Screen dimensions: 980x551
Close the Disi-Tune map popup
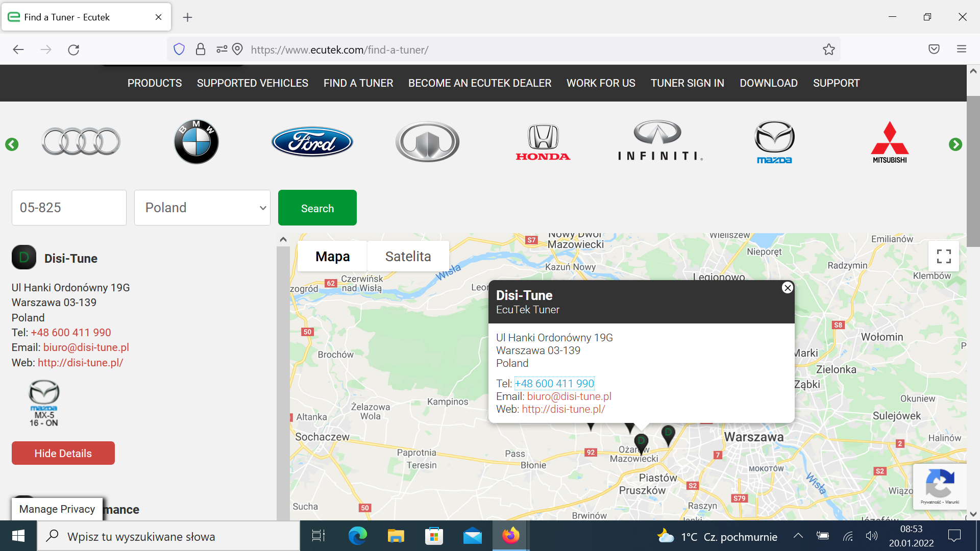[788, 288]
